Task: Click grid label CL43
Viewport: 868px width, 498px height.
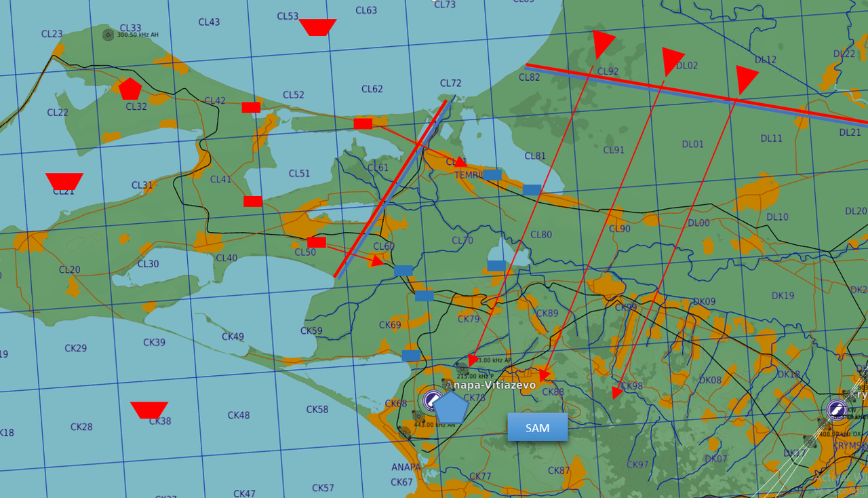Action: pos(209,22)
